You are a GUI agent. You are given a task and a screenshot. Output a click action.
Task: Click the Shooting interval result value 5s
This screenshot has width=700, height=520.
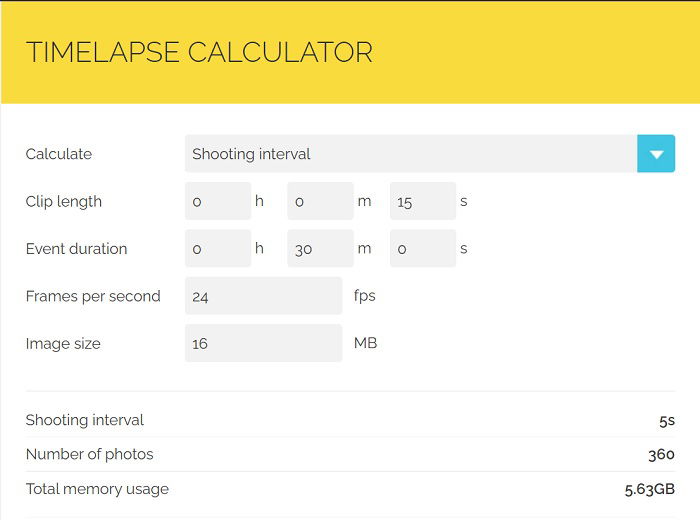[667, 420]
